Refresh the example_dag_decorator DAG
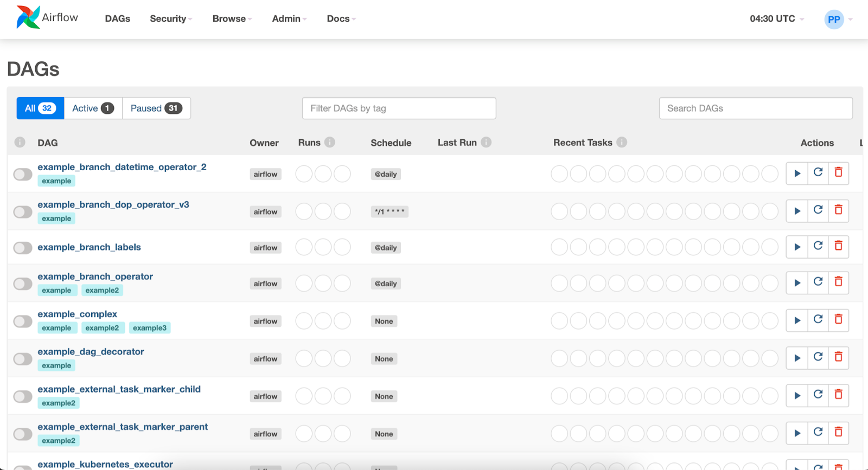The width and height of the screenshot is (868, 470). point(818,357)
